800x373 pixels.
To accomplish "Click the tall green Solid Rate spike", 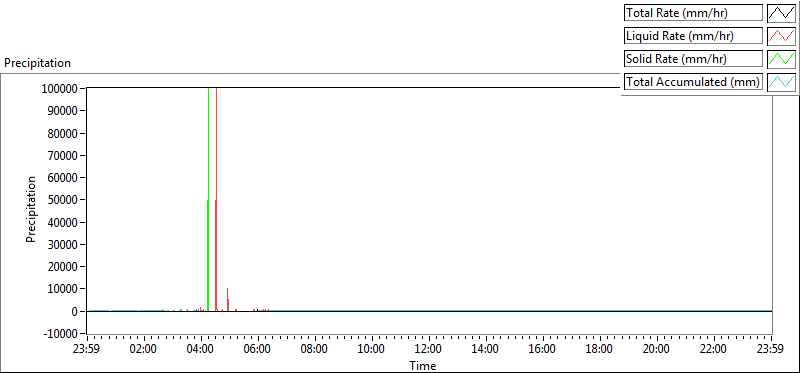I will pos(208,199).
